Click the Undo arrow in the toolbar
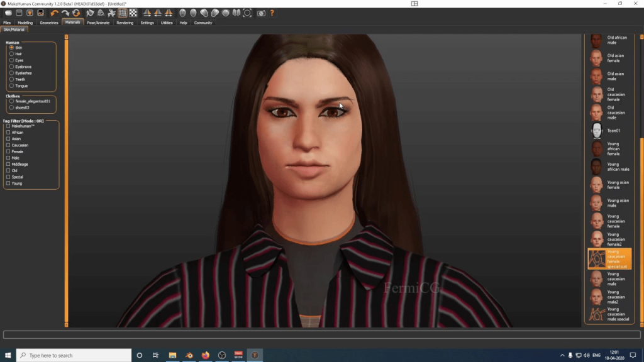The image size is (644, 362). (54, 13)
